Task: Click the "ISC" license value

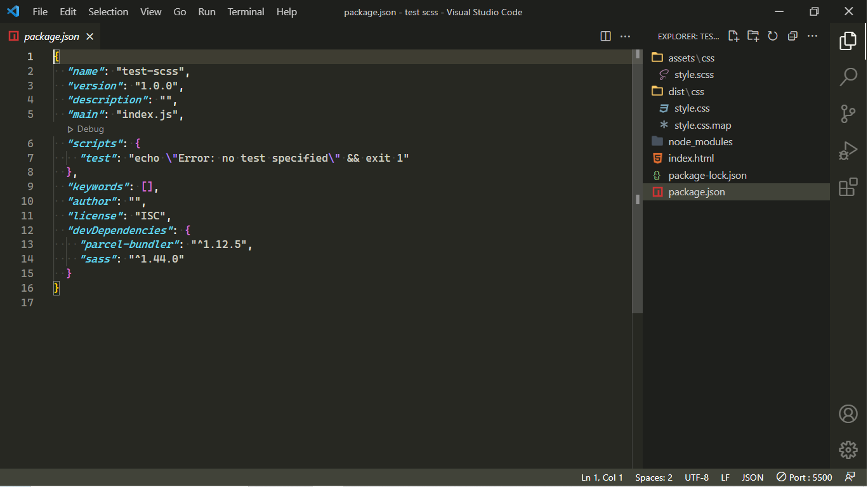Action: click(x=151, y=216)
